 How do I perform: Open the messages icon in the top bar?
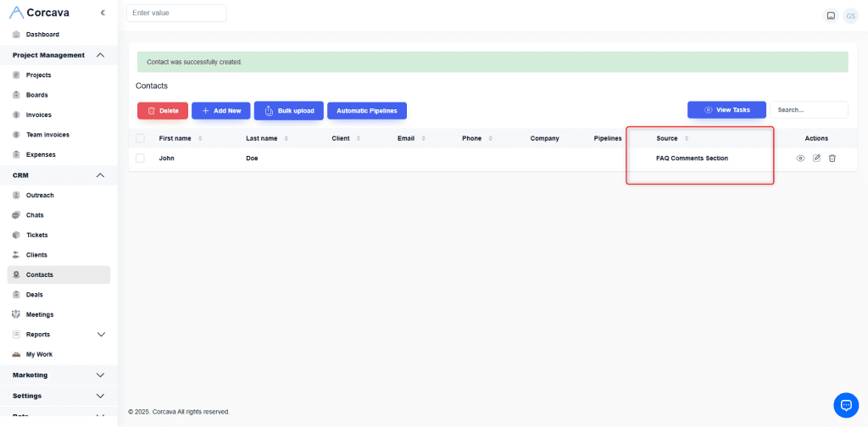coord(831,16)
